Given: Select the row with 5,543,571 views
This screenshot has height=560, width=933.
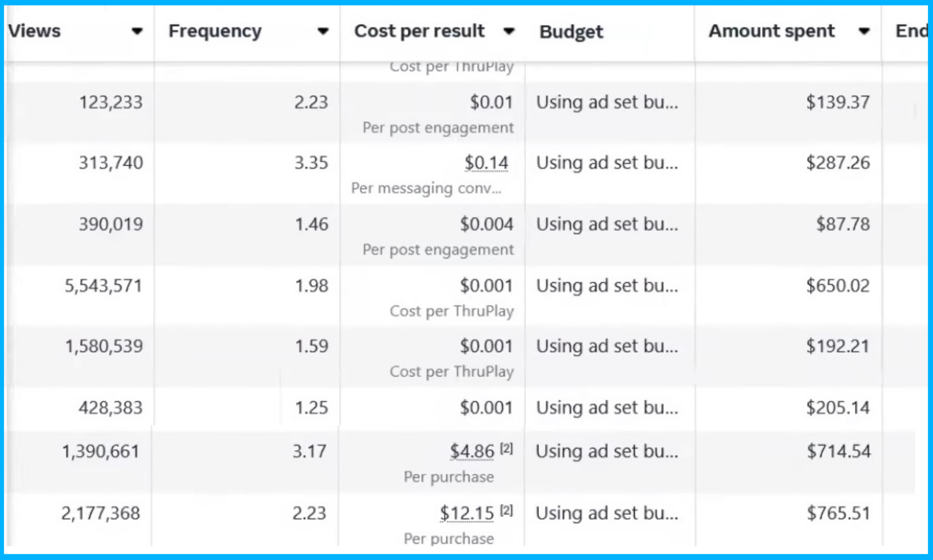Looking at the screenshot, I should (x=466, y=295).
